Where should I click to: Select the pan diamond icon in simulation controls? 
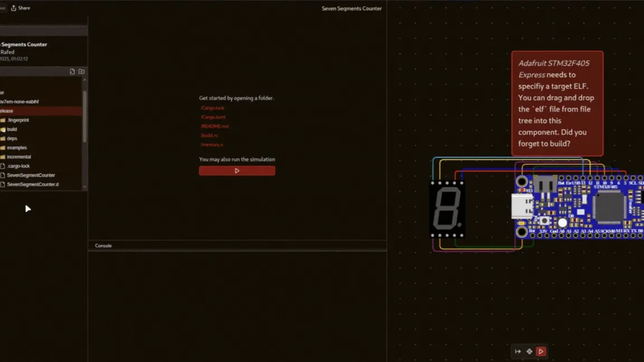(529, 351)
